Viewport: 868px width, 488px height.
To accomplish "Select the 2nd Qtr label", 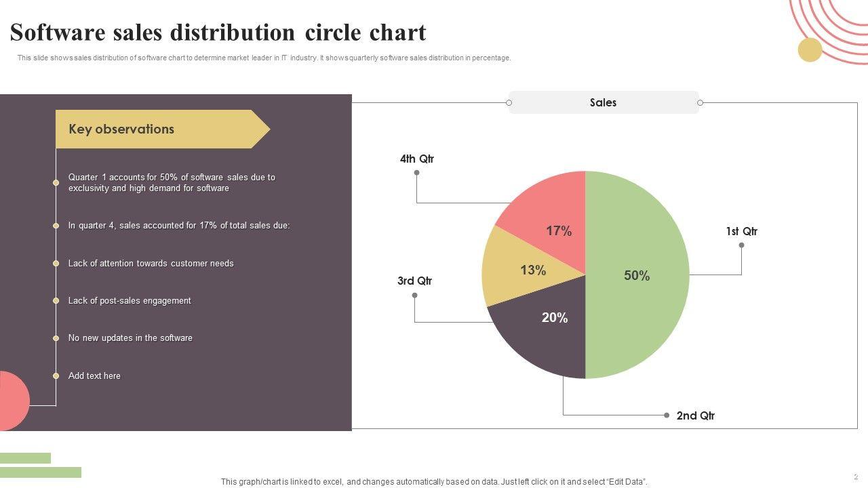I will pos(695,415).
